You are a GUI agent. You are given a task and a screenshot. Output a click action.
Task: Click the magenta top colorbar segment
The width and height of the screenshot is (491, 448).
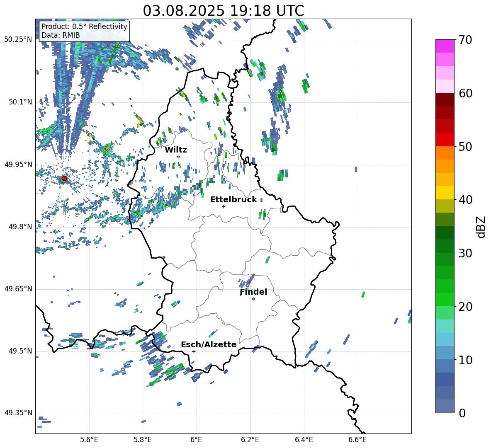(x=445, y=46)
